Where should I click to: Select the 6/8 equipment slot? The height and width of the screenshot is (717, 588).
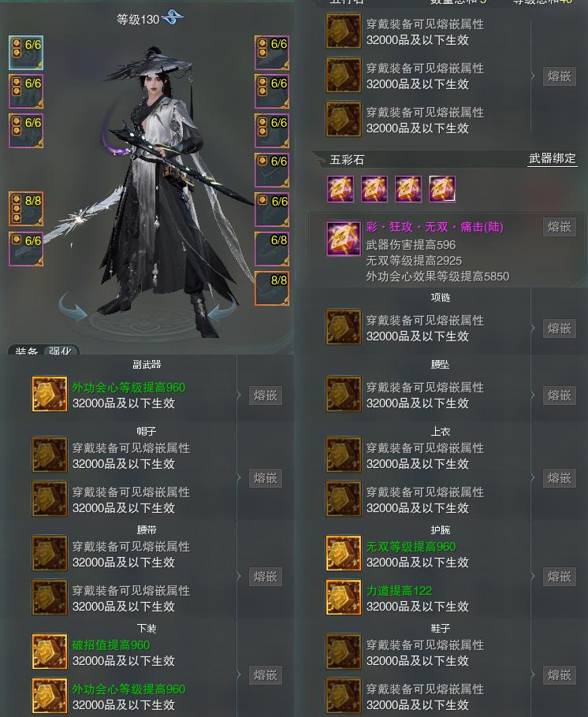click(x=272, y=249)
